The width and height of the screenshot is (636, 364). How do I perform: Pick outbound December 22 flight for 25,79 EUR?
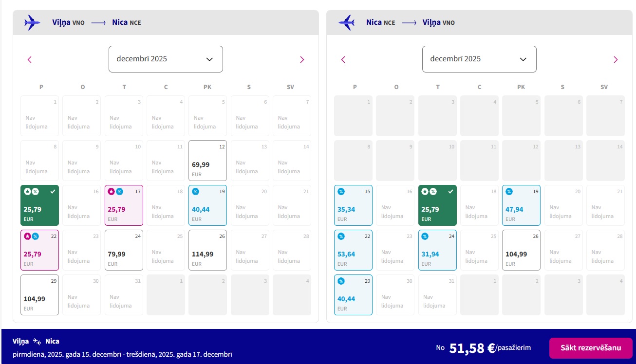(x=39, y=250)
